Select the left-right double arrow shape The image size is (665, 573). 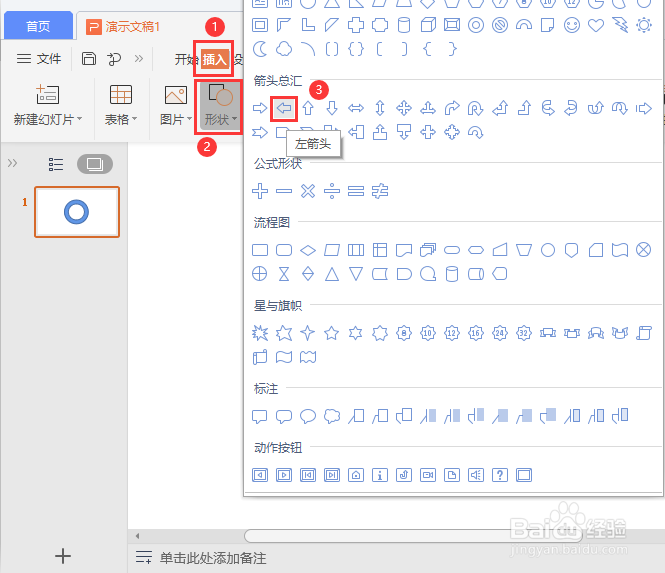(x=356, y=109)
